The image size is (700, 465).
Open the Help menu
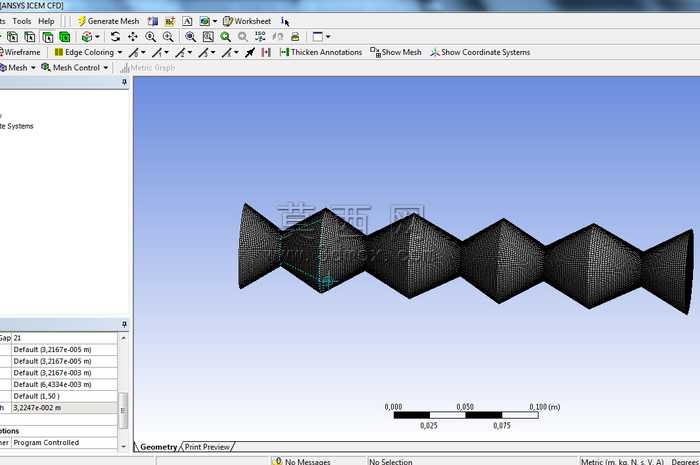(x=46, y=21)
